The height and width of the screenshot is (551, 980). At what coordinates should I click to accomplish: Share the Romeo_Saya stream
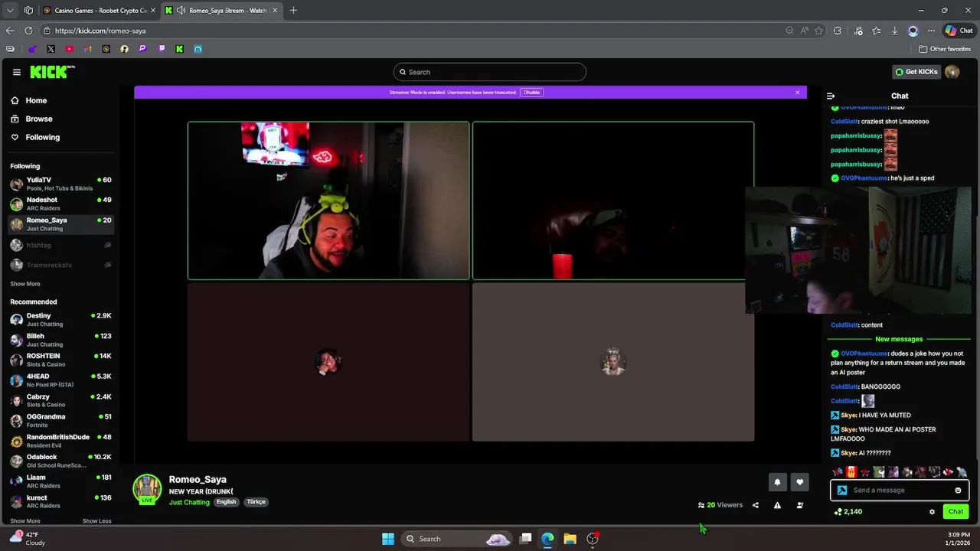755,505
